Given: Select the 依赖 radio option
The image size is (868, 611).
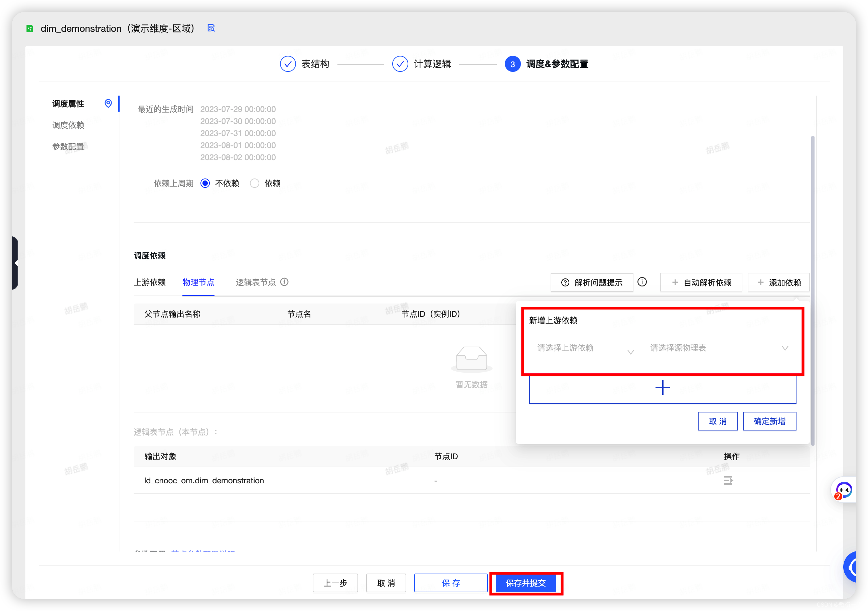Looking at the screenshot, I should pos(255,184).
